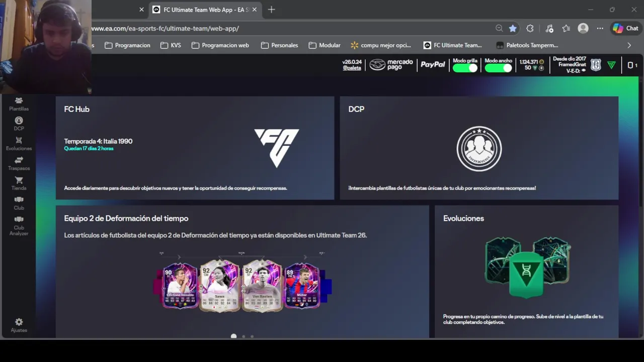
Task: Open the browser profile avatar
Action: (x=583, y=29)
